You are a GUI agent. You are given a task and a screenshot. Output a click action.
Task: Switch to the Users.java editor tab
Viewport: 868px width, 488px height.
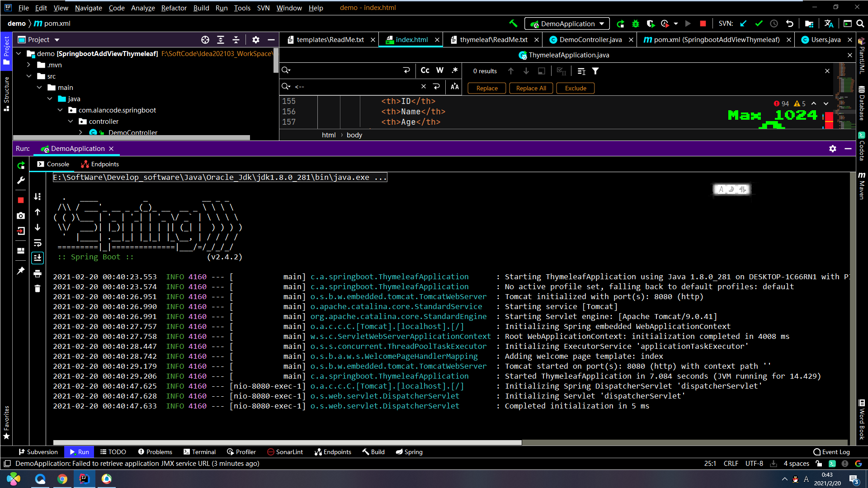click(826, 40)
